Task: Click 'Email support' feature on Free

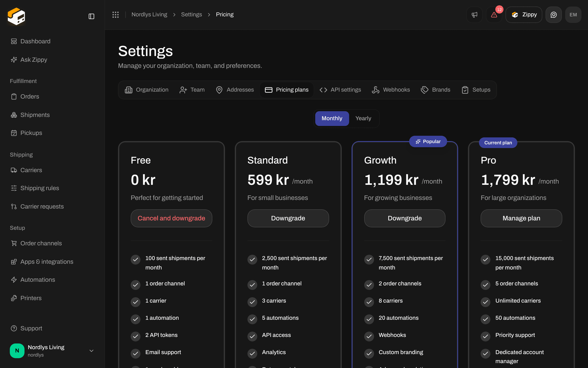Action: [x=163, y=352]
